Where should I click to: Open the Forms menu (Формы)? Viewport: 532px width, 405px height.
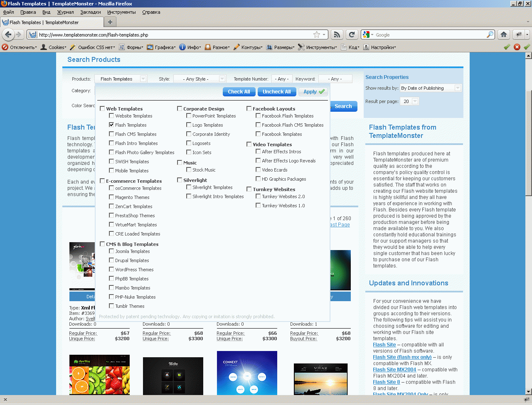point(131,47)
